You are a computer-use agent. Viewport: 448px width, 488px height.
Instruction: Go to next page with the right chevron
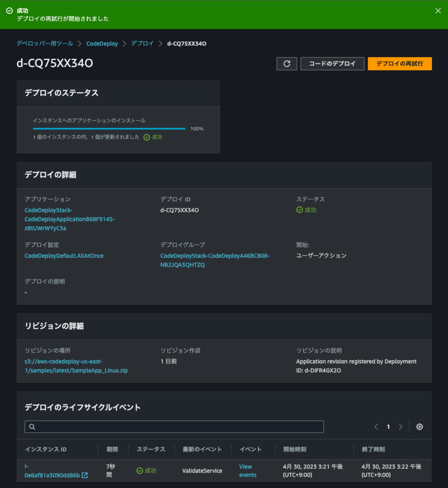400,426
